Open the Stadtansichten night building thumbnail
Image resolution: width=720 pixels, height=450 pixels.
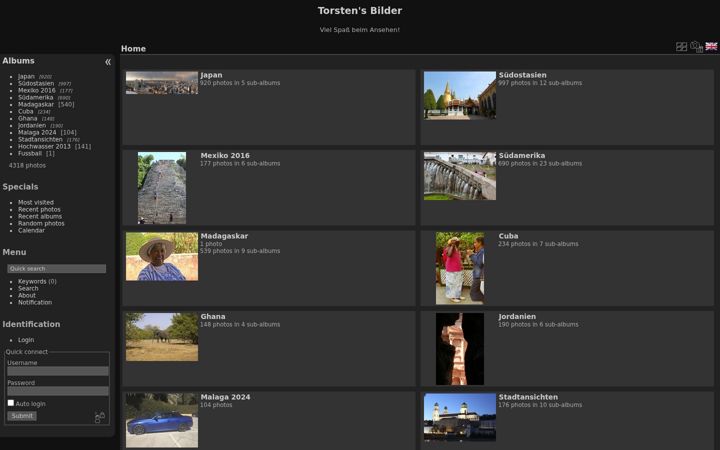(460, 417)
